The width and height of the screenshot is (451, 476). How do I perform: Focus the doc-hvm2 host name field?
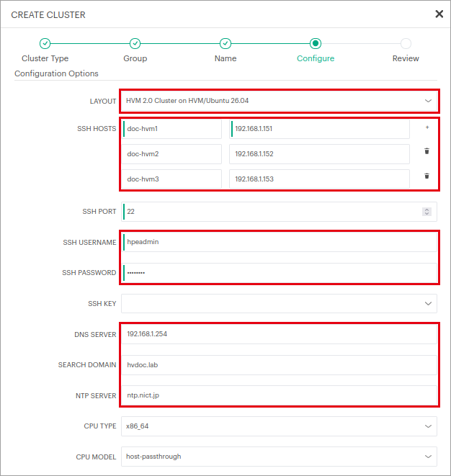click(x=172, y=154)
